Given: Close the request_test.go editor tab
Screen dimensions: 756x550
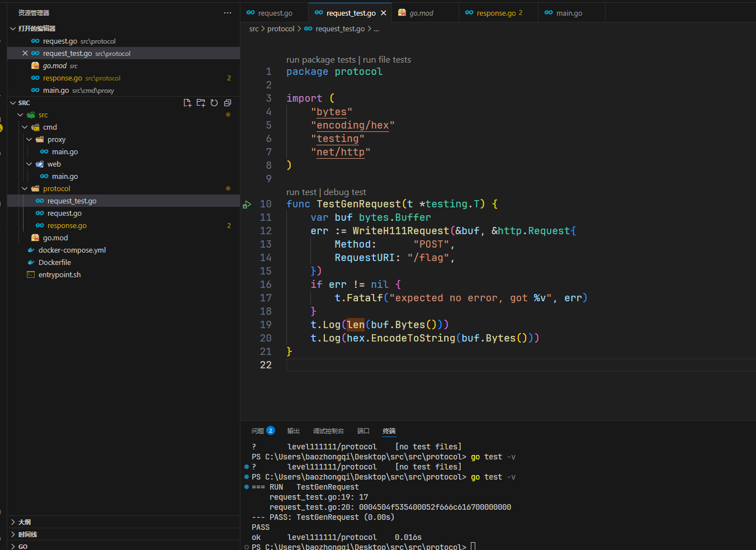Looking at the screenshot, I should pos(384,13).
